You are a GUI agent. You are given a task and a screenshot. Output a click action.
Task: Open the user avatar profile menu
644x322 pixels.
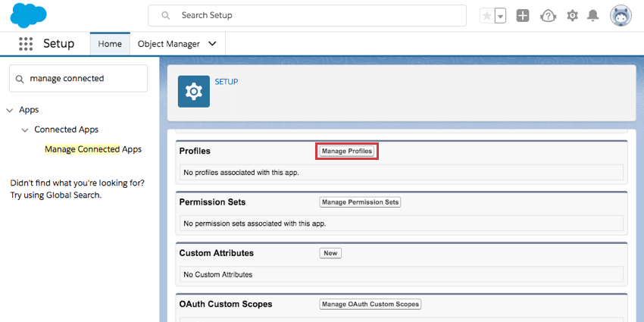pyautogui.click(x=621, y=16)
